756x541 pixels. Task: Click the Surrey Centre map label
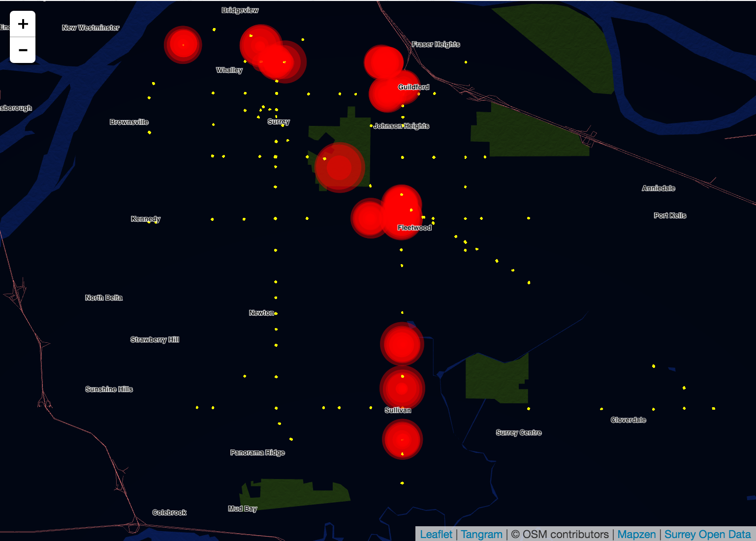pyautogui.click(x=518, y=433)
